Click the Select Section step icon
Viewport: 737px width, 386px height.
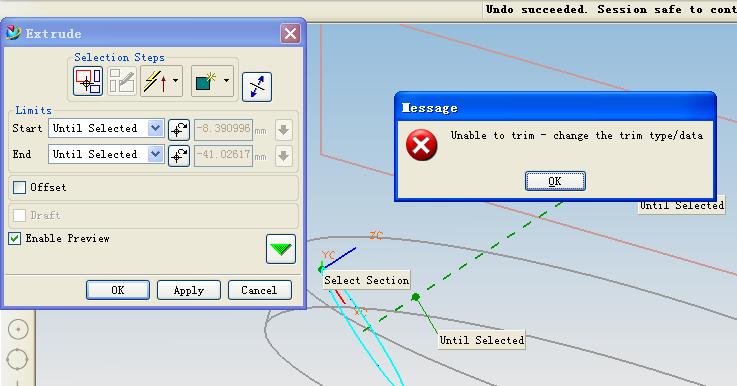coord(88,81)
